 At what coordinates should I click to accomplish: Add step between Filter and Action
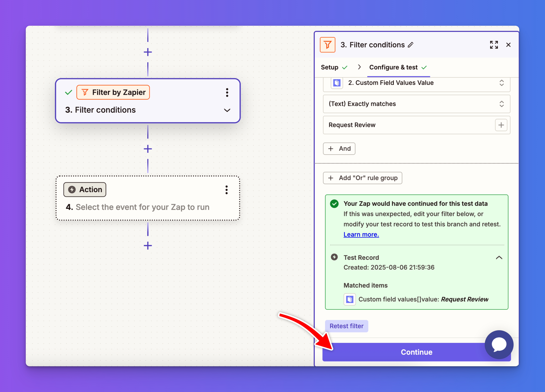pos(148,149)
